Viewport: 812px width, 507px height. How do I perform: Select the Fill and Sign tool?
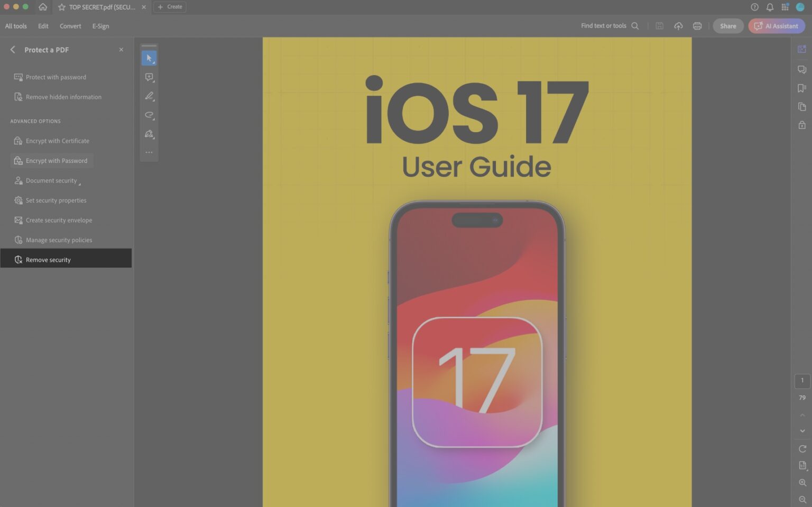(149, 134)
